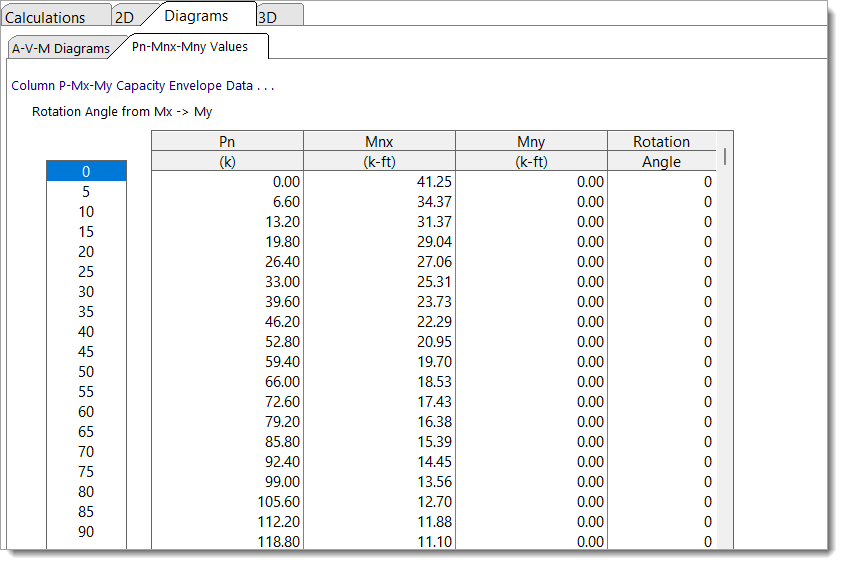Screen dimensions: 843x565
Task: Select rotation angle 75 in list
Action: tap(86, 471)
